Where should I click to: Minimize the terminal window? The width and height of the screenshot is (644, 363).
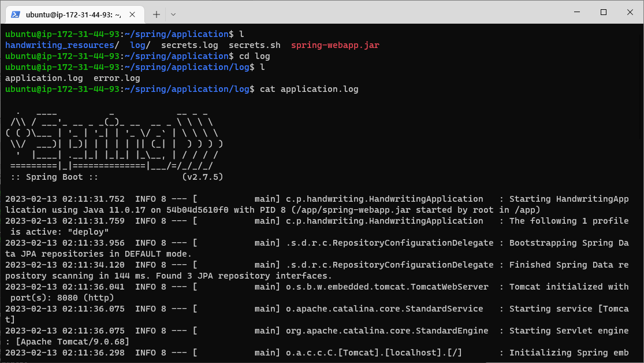(577, 12)
